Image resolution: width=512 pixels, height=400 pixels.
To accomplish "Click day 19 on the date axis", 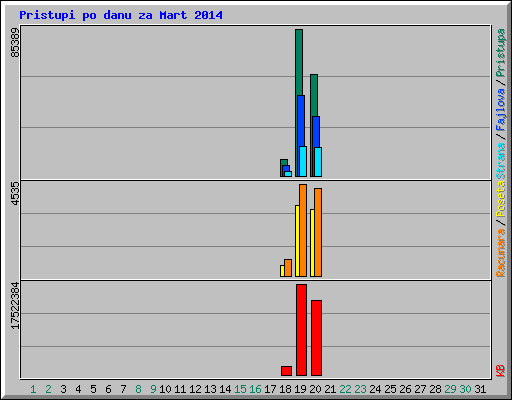I will [x=300, y=389].
